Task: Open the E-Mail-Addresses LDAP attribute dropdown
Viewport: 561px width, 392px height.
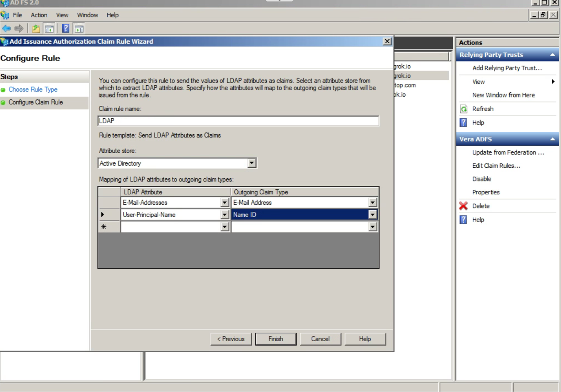Action: [x=225, y=203]
